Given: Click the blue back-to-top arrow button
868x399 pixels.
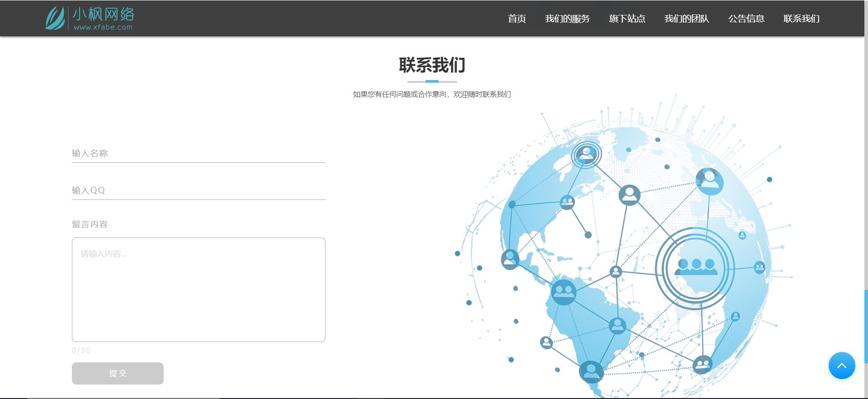Looking at the screenshot, I should (841, 366).
